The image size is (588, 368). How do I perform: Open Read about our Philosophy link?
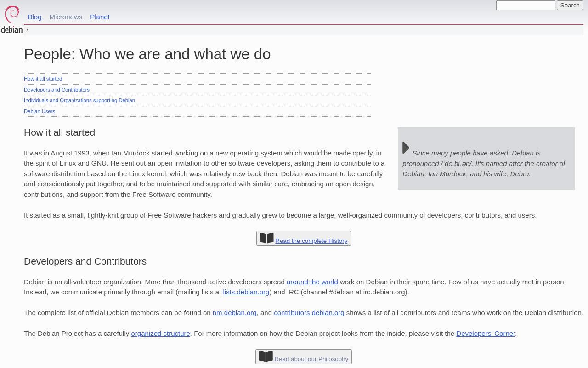pos(311,359)
